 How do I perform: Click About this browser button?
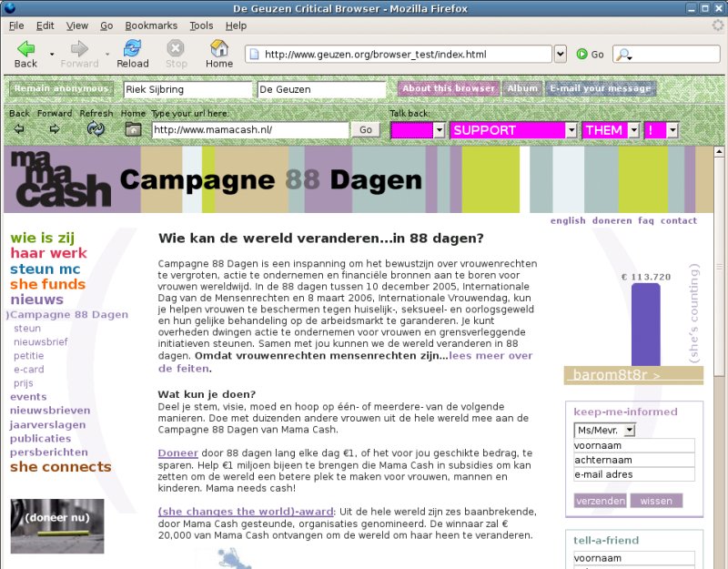[449, 88]
